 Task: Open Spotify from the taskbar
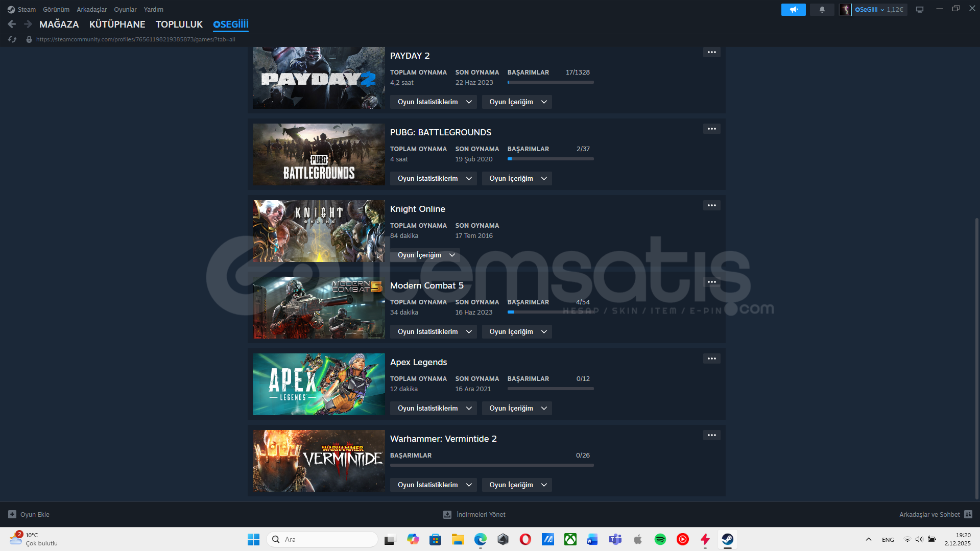tap(660, 539)
